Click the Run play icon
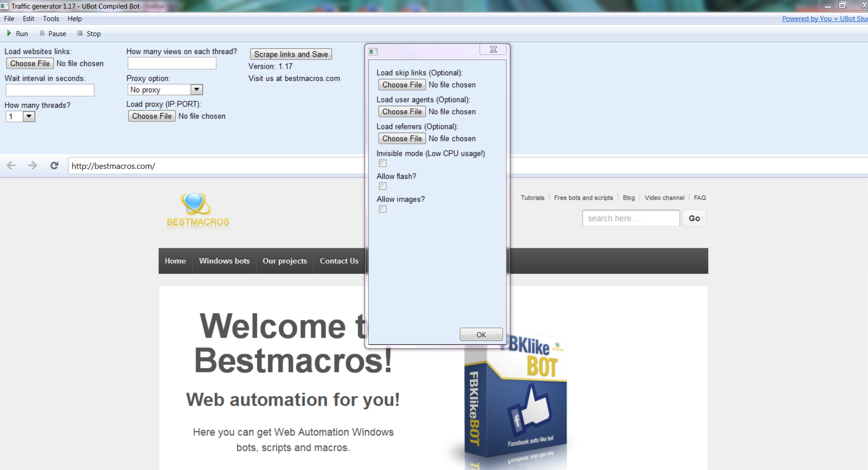 [9, 33]
